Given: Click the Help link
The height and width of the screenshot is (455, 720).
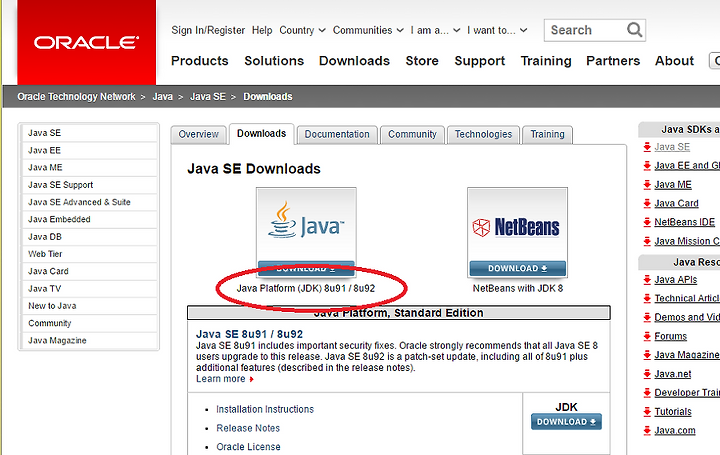Looking at the screenshot, I should (262, 30).
